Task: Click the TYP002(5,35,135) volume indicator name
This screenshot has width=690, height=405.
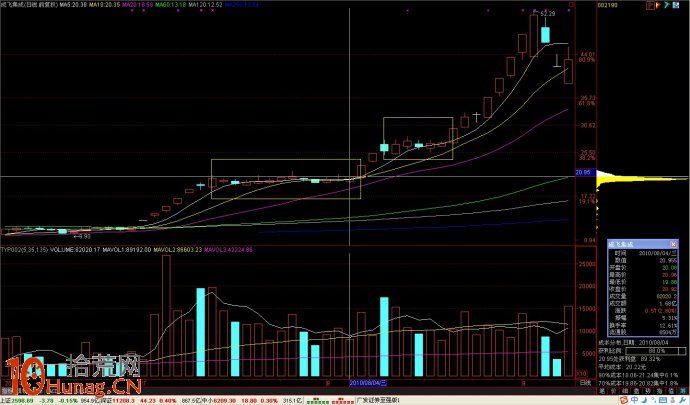Action: click(x=24, y=250)
